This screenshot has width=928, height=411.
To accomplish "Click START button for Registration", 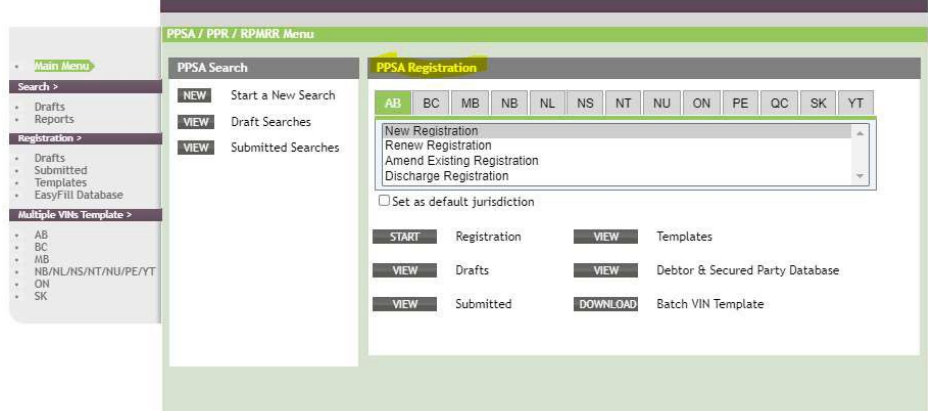I will [405, 237].
